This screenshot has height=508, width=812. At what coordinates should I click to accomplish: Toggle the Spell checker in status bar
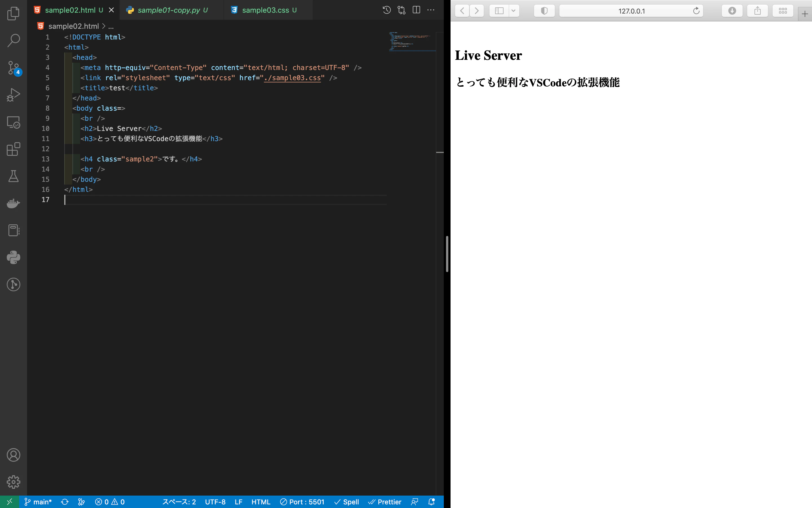click(x=347, y=502)
